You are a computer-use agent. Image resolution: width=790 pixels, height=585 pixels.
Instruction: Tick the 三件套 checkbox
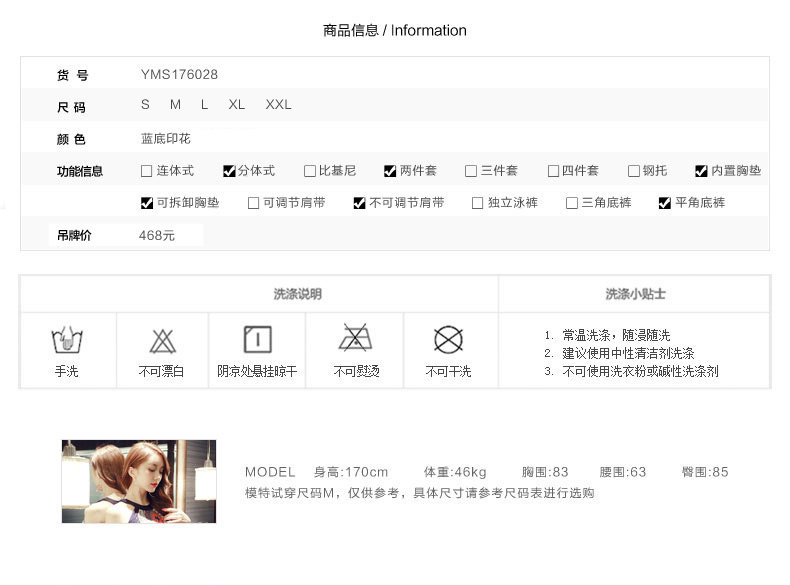[471, 171]
